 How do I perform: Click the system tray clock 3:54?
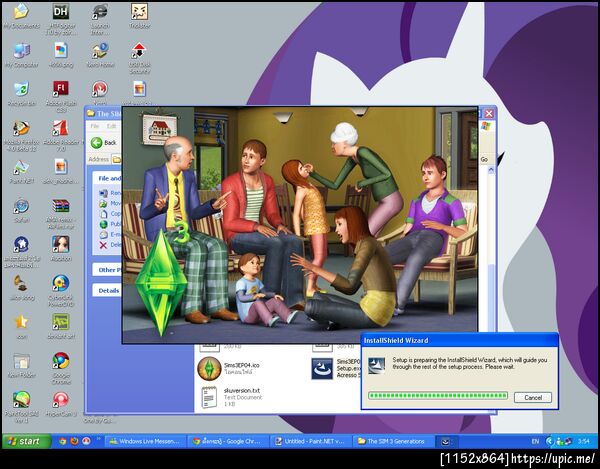click(583, 441)
